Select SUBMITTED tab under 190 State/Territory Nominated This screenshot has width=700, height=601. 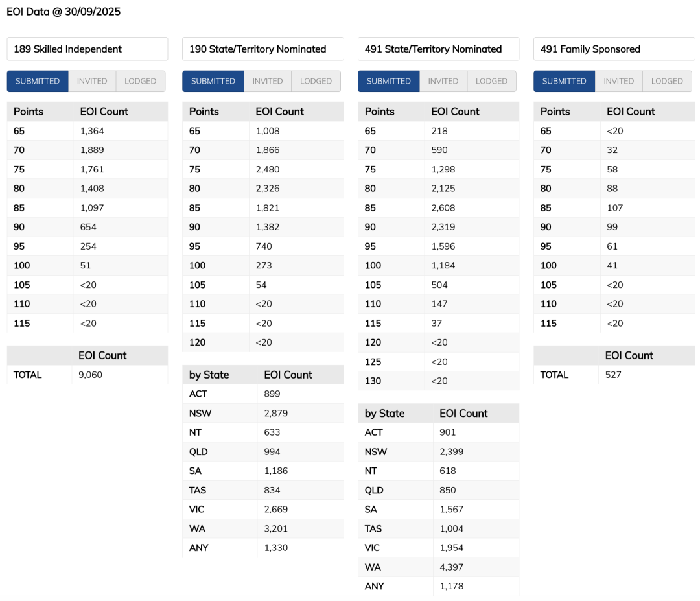click(x=213, y=81)
